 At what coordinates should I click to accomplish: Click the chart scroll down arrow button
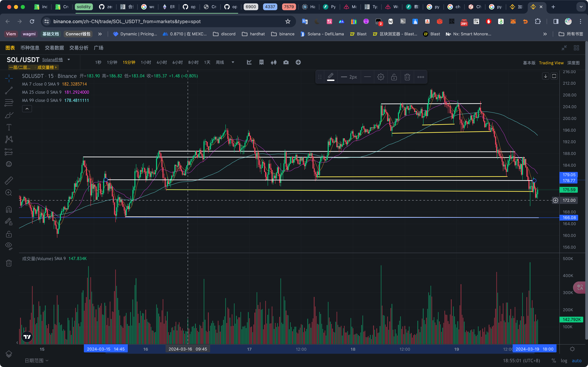coord(545,76)
